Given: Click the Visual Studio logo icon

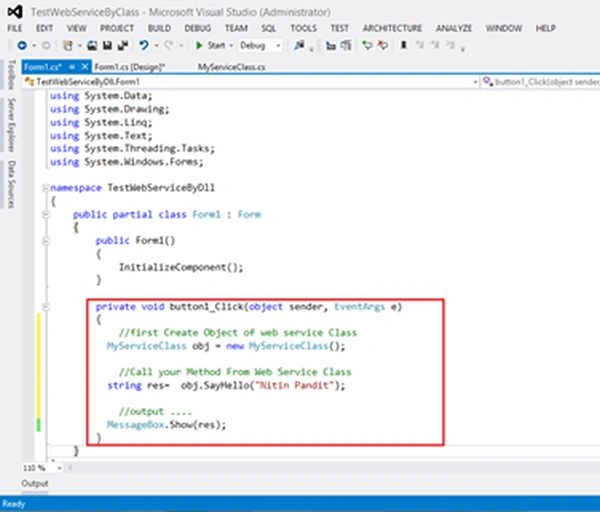Looking at the screenshot, I should tap(15, 12).
